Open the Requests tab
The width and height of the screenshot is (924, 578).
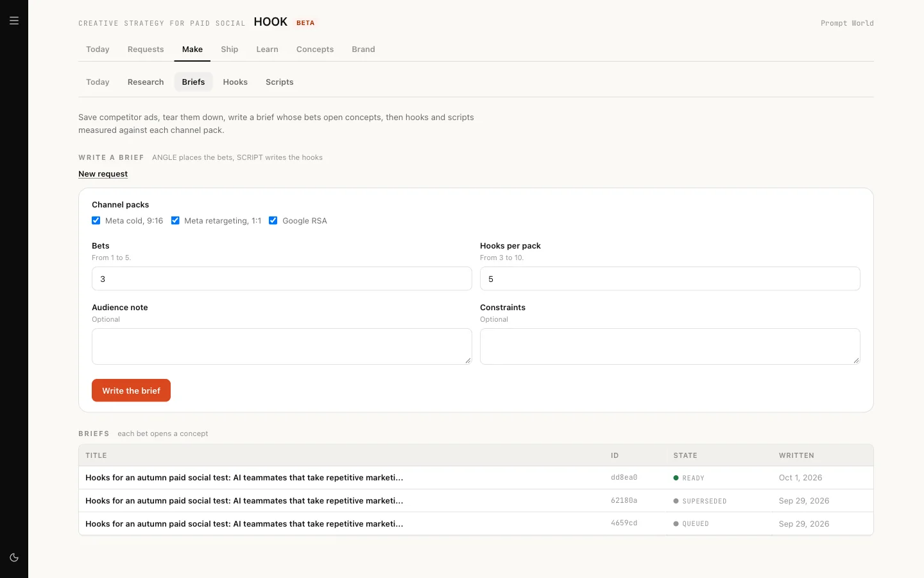click(146, 49)
